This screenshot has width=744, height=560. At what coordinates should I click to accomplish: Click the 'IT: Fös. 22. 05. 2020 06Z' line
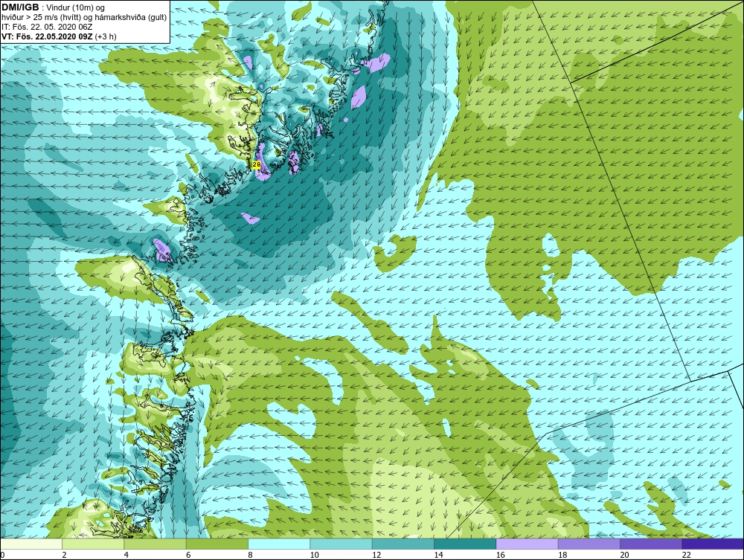(x=47, y=27)
